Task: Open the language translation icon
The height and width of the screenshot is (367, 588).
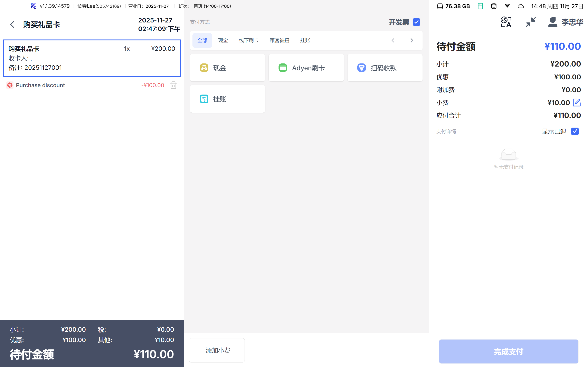Action: click(x=506, y=22)
